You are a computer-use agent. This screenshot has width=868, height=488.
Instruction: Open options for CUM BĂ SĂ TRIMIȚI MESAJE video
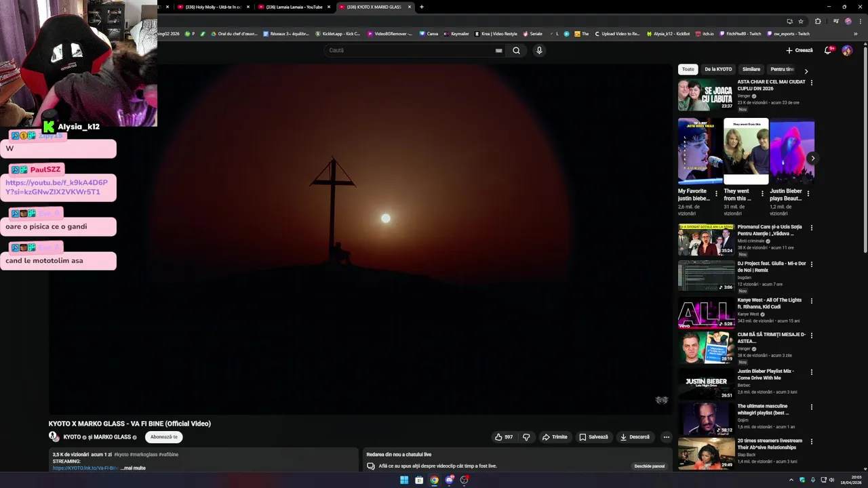[812, 335]
